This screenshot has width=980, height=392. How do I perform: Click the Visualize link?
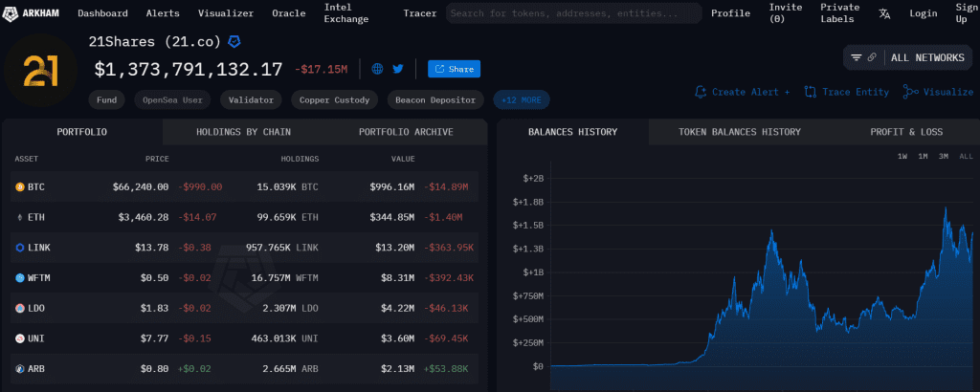point(938,92)
